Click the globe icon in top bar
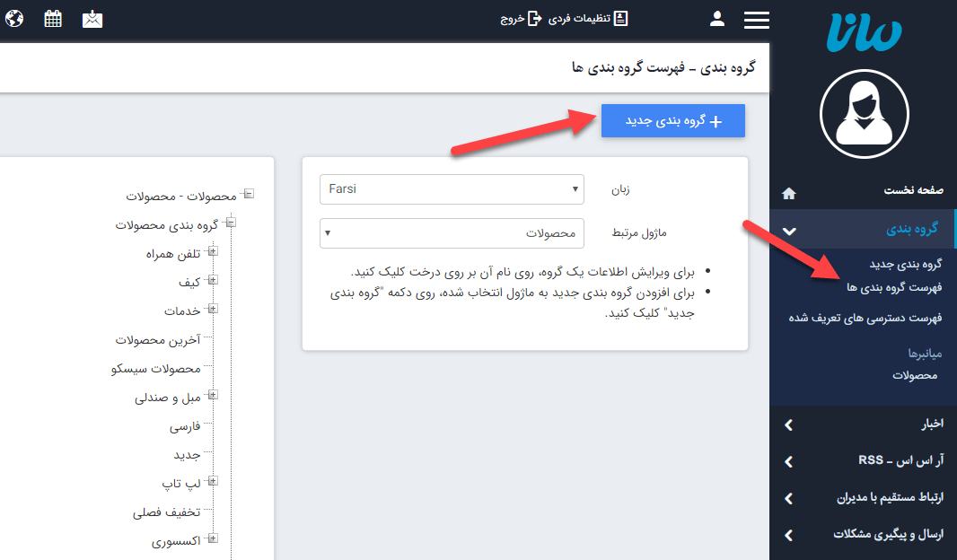Screen dimensions: 957x560 [16, 19]
